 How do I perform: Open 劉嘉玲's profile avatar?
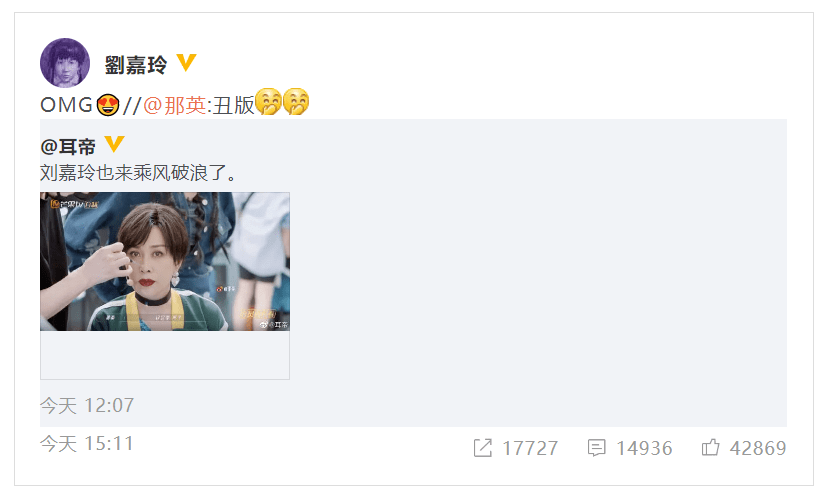tap(65, 62)
